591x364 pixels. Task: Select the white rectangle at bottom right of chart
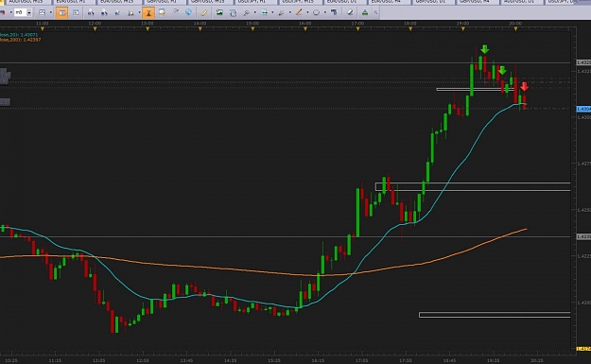tap(495, 315)
